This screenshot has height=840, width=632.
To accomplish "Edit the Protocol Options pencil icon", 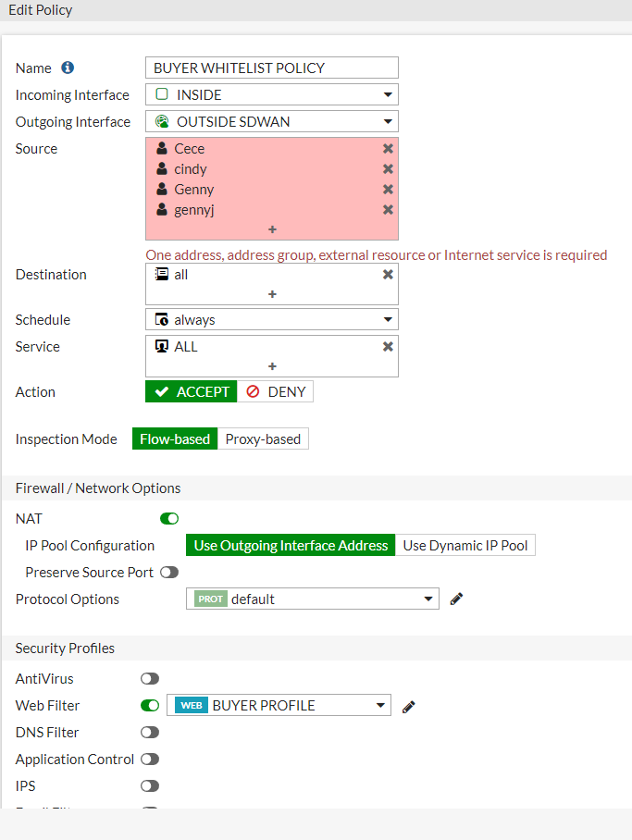I will pyautogui.click(x=456, y=599).
